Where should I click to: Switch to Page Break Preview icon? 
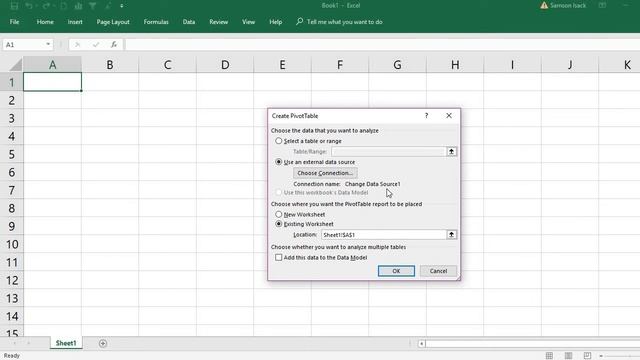tap(587, 356)
